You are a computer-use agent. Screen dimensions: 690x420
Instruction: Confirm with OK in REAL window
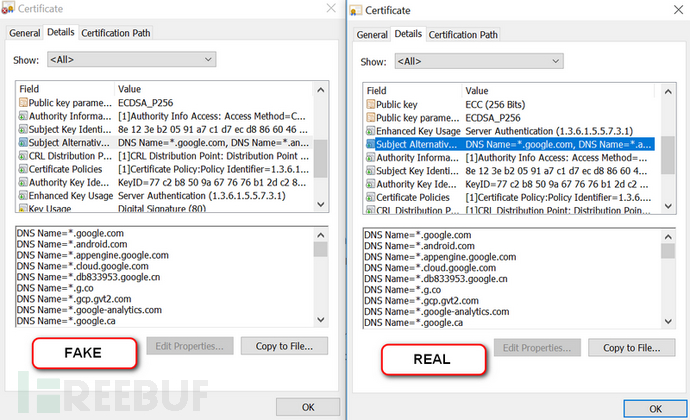[655, 409]
